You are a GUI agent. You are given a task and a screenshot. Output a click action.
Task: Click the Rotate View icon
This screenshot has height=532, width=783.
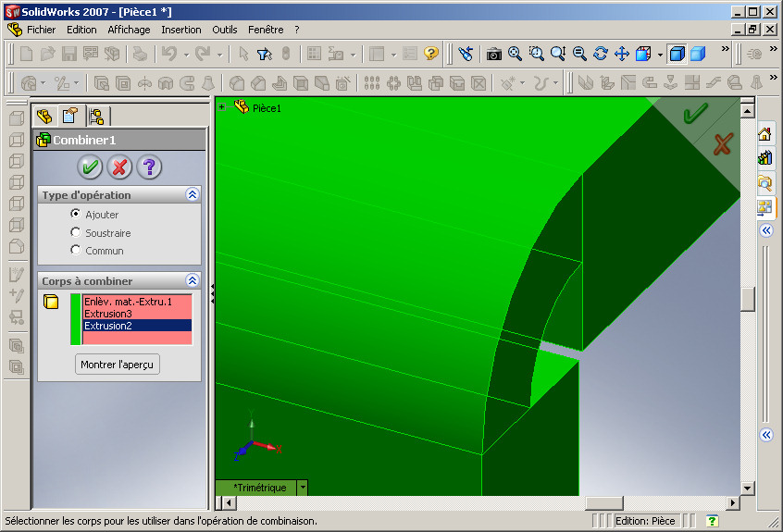click(x=601, y=54)
